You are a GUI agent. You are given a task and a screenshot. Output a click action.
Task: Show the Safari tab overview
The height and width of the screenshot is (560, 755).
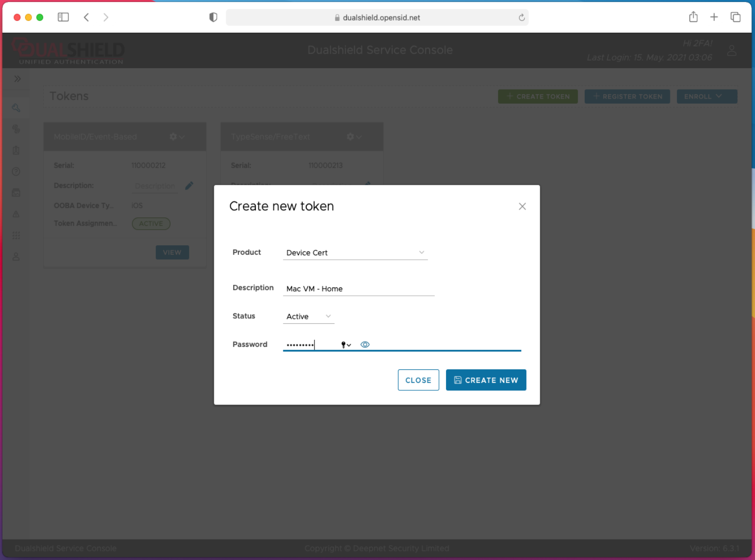click(735, 18)
